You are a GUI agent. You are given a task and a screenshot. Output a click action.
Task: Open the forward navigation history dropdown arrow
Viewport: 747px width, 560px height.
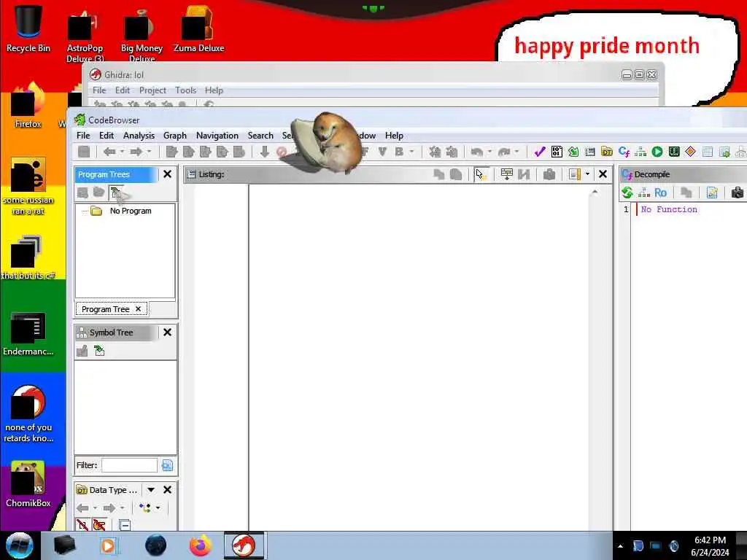tap(149, 152)
